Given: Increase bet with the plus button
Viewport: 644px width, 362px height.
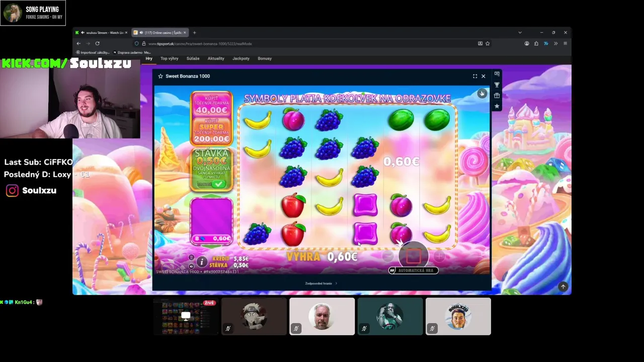Looking at the screenshot, I should 439,257.
